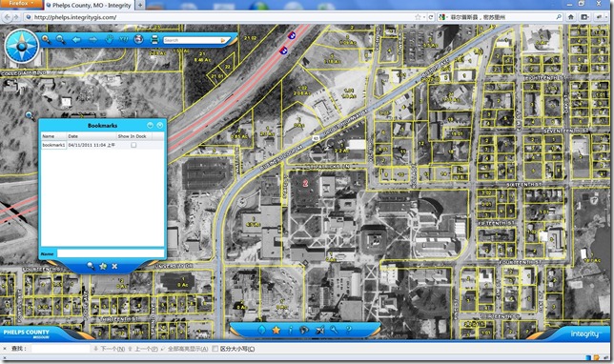Sort bookmarks by Date column
The height and width of the screenshot is (364, 614).
92,136
